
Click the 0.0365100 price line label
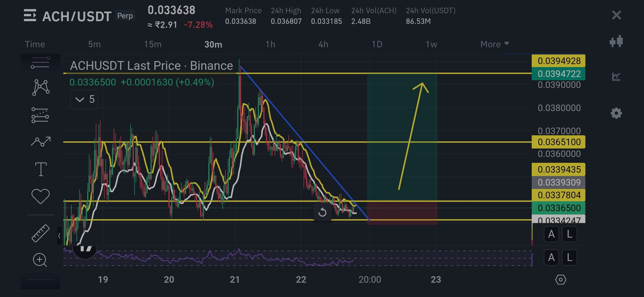click(558, 142)
